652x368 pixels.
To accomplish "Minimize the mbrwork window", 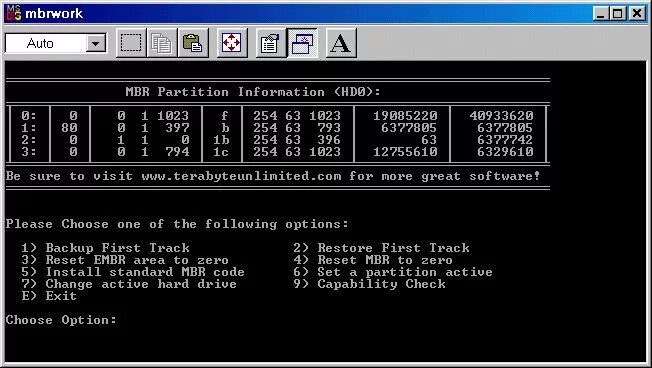I will (600, 14).
